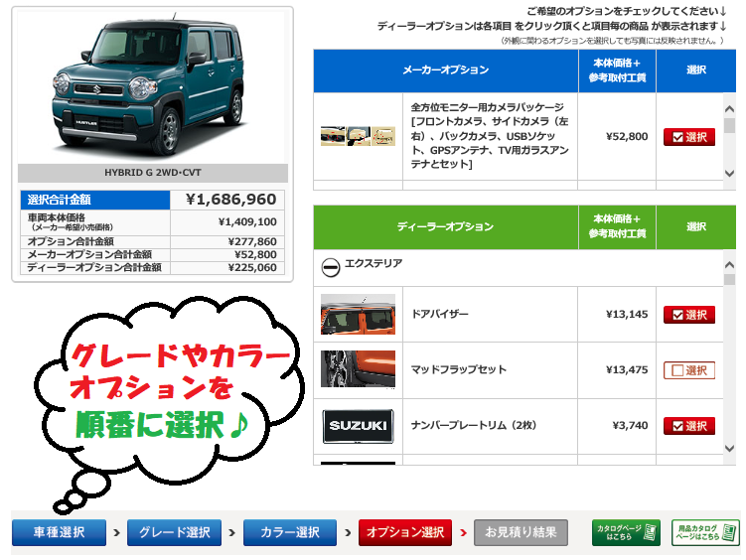This screenshot has width=746, height=560.
Task: Click the HYBRID G 2WD・CVT grade label
Action: [x=153, y=173]
